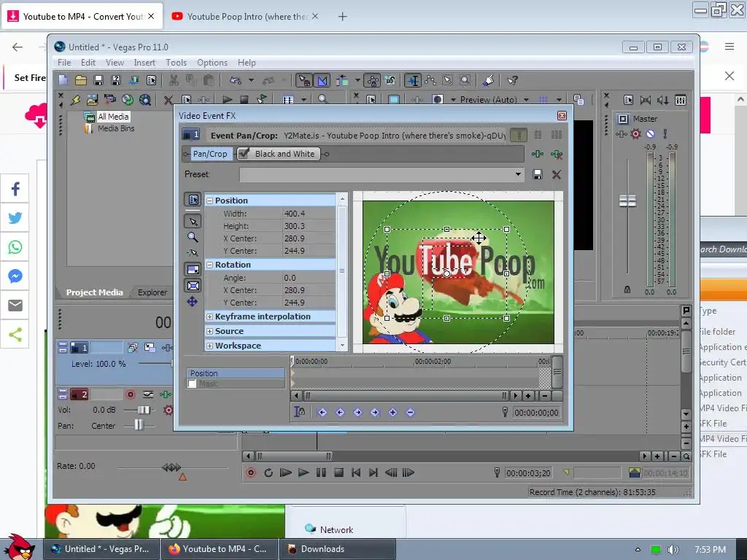Image resolution: width=747 pixels, height=560 pixels.
Task: Select the Normal Edit tool in Pan/Crop
Action: pos(193,222)
